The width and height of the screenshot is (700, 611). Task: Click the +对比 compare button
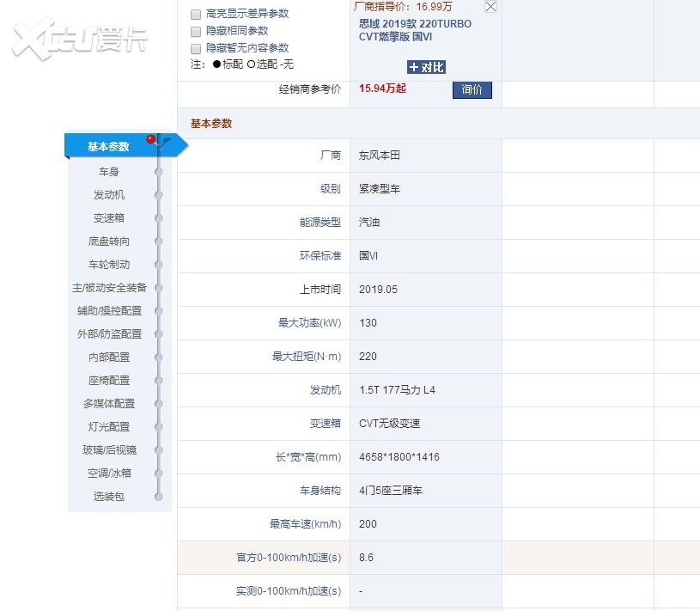point(426,67)
